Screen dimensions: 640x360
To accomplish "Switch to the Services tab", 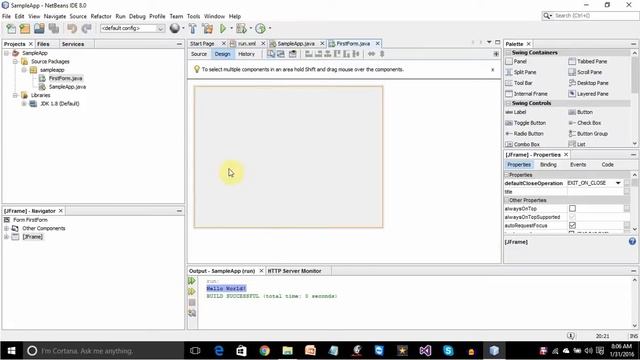I will click(x=73, y=44).
